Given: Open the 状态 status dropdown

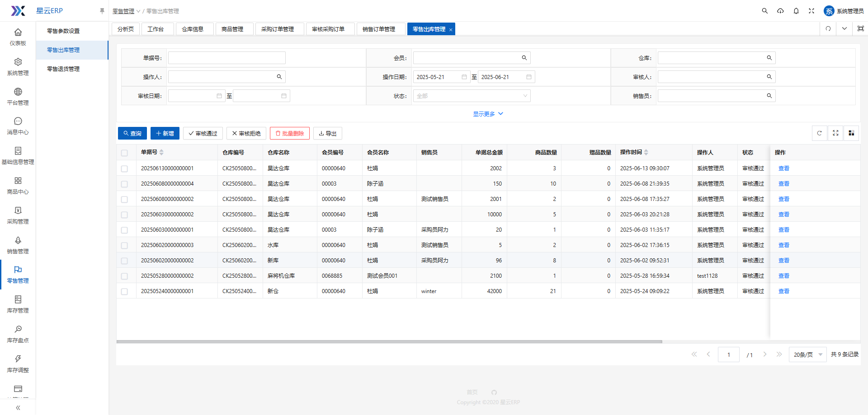Looking at the screenshot, I should pos(472,96).
